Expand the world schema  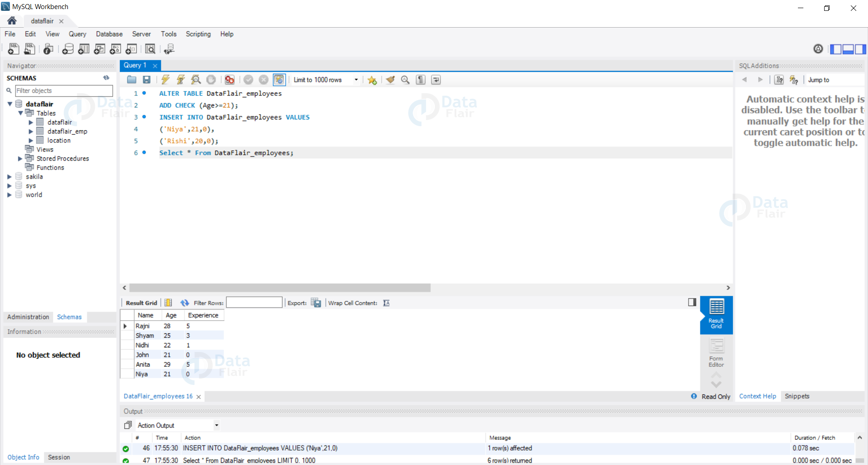9,195
